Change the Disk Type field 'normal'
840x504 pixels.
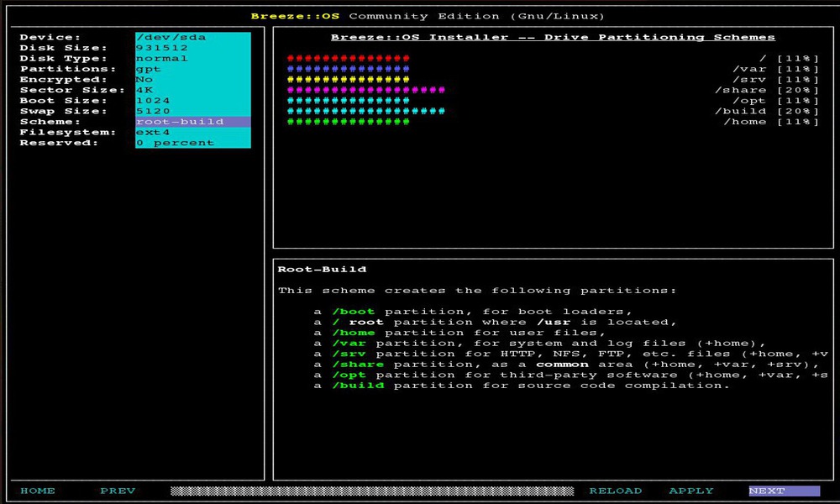click(x=192, y=59)
